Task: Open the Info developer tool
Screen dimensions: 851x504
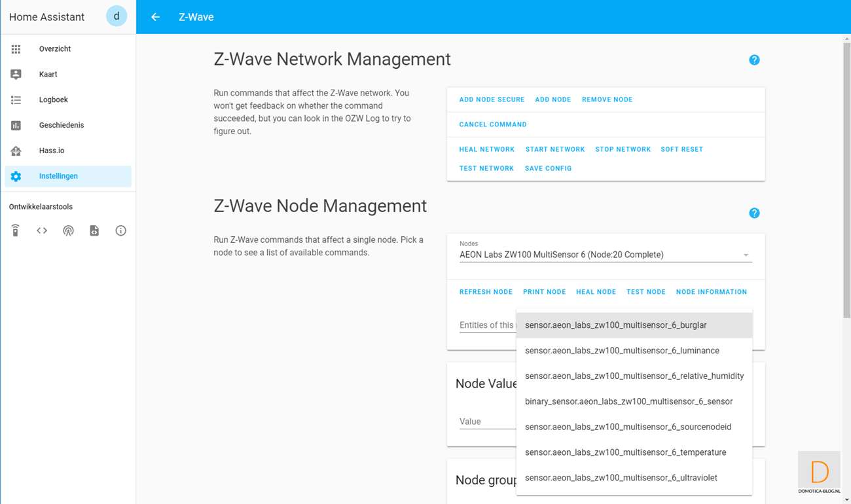Action: tap(120, 230)
